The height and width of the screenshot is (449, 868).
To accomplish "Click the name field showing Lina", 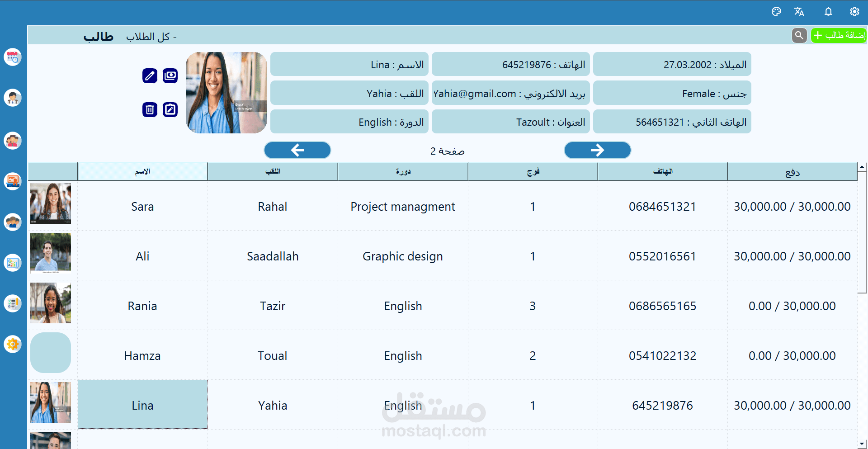I will pyautogui.click(x=349, y=64).
